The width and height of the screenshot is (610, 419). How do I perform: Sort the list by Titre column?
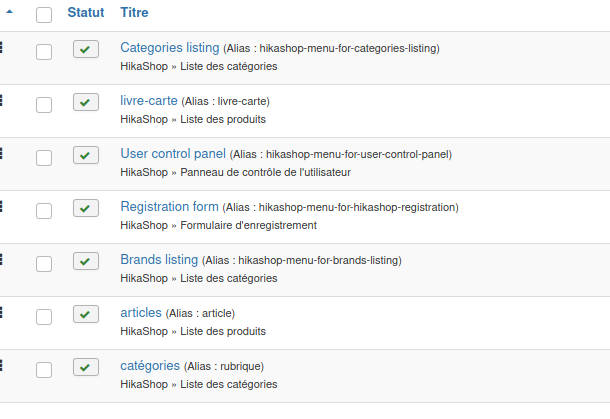[x=133, y=14]
